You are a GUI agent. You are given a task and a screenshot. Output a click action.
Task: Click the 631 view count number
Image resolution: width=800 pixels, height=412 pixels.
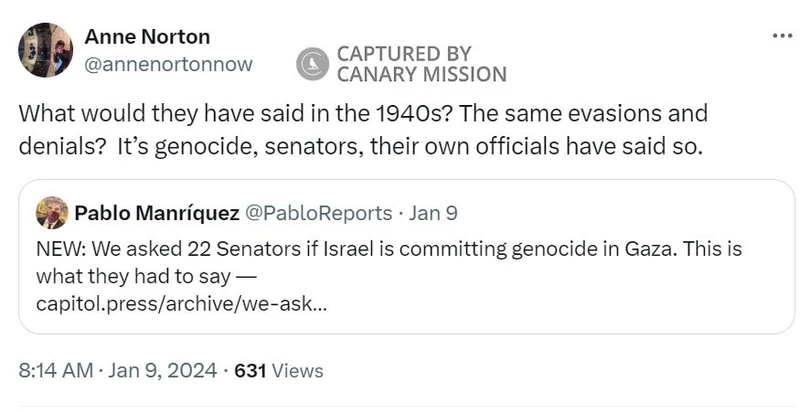coord(249,370)
